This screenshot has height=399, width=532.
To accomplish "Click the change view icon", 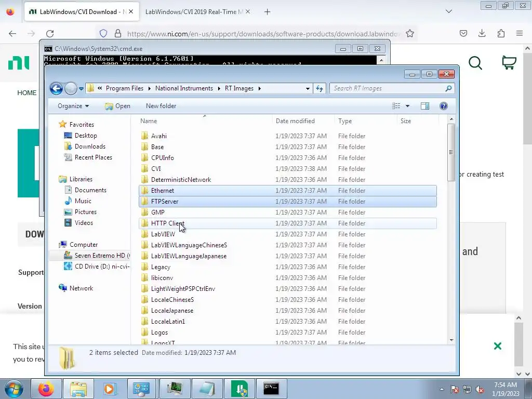I will pyautogui.click(x=396, y=106).
